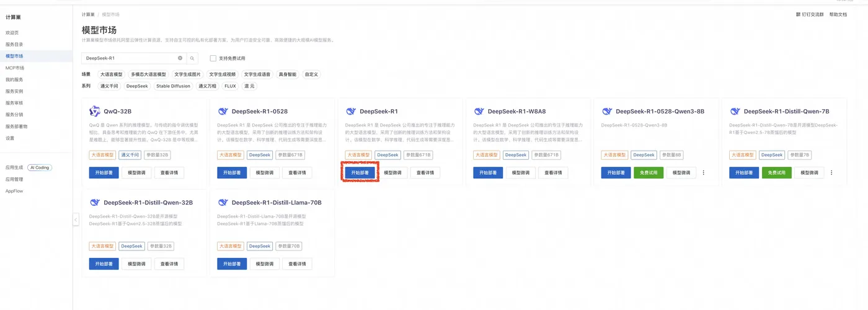Open more options on DeepSeek-R1-Distill-Qwen-7B card
Image resolution: width=868 pixels, height=310 pixels.
[831, 173]
